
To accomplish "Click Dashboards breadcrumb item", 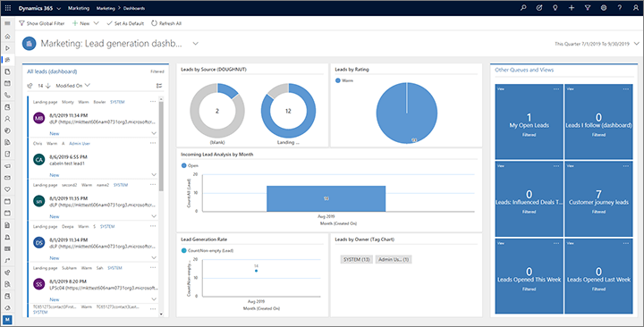I will [x=134, y=8].
